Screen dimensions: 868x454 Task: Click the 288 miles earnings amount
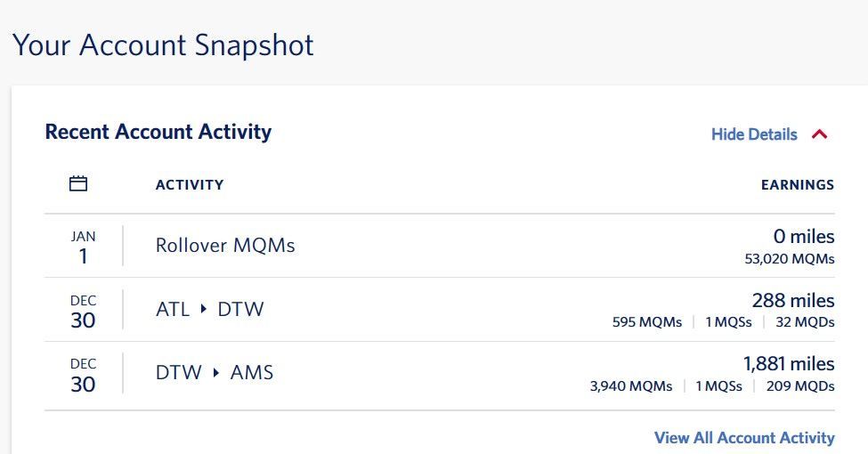pos(792,301)
